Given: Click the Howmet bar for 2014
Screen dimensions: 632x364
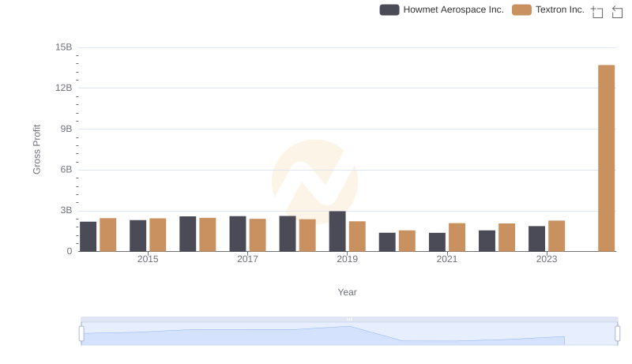Looking at the screenshot, I should click(x=88, y=237).
